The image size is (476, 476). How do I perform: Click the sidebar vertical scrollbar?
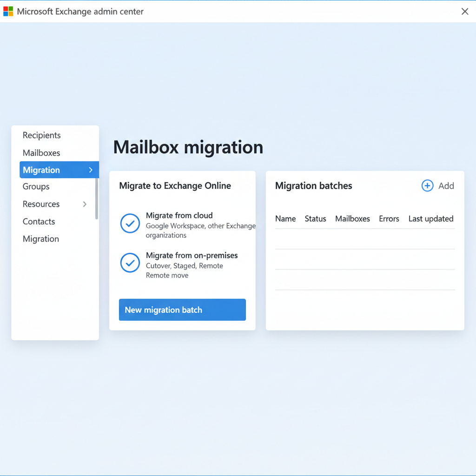97,198
